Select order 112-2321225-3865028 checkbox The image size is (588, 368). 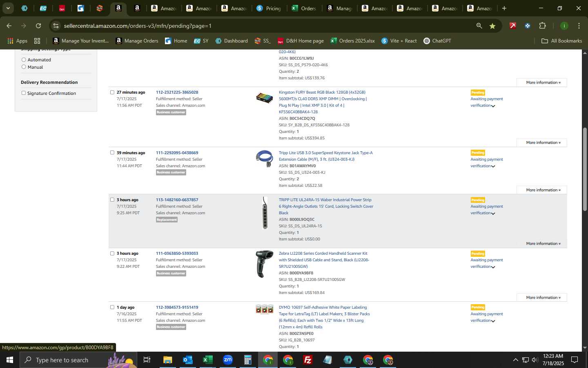(x=112, y=92)
